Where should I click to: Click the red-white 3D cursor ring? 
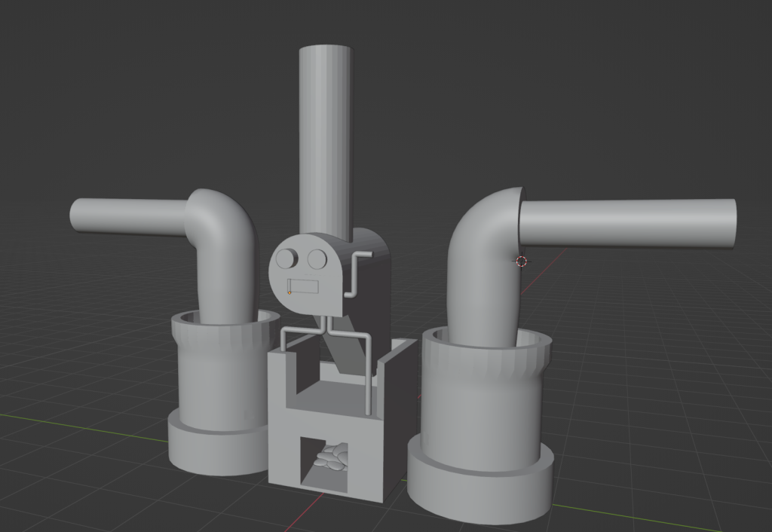pos(521,261)
